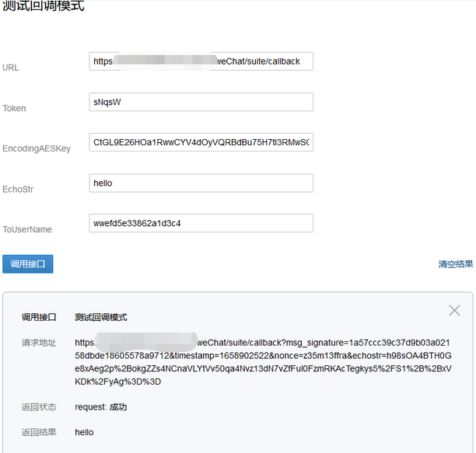This screenshot has width=476, height=453.
Task: Click the 返回结果 label in results
Action: pyautogui.click(x=39, y=432)
